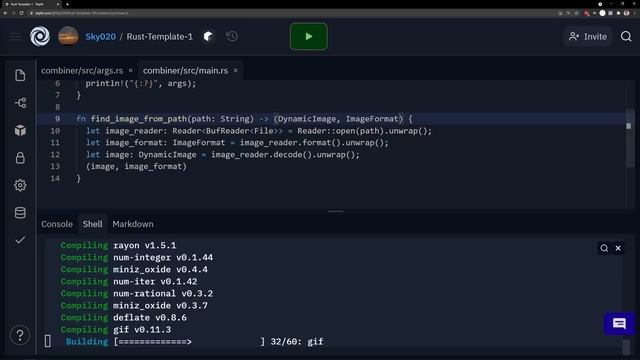Click the (image, image_format) return tuple on line 13

pyautogui.click(x=136, y=167)
